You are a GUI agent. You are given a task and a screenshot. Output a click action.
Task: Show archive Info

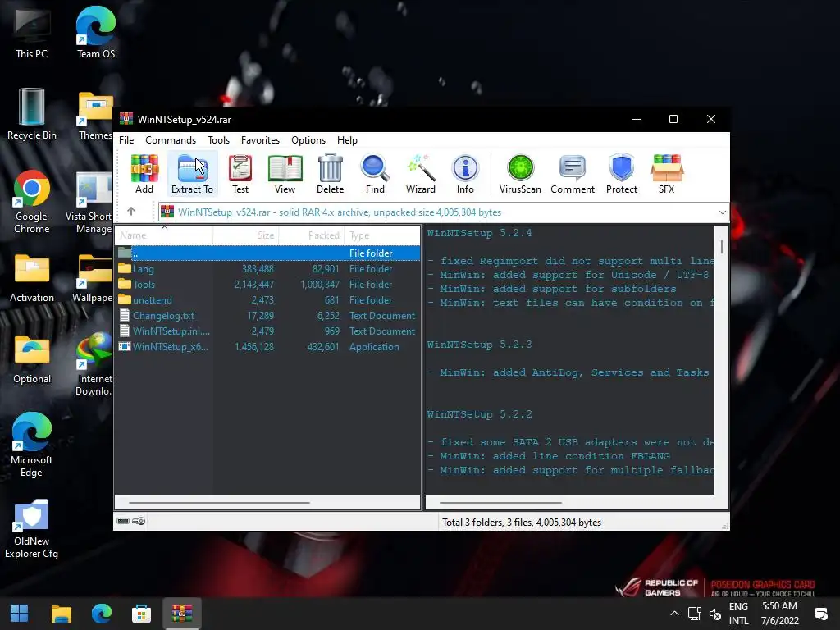pyautogui.click(x=465, y=174)
